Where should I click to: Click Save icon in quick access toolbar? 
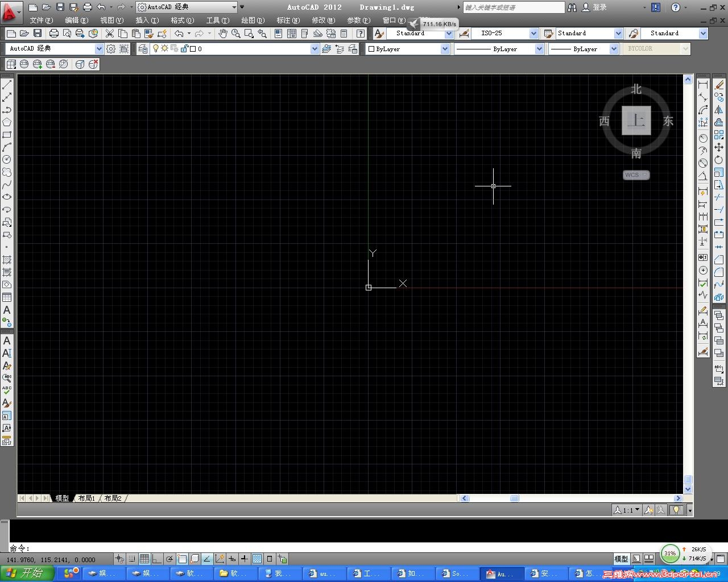coord(60,7)
